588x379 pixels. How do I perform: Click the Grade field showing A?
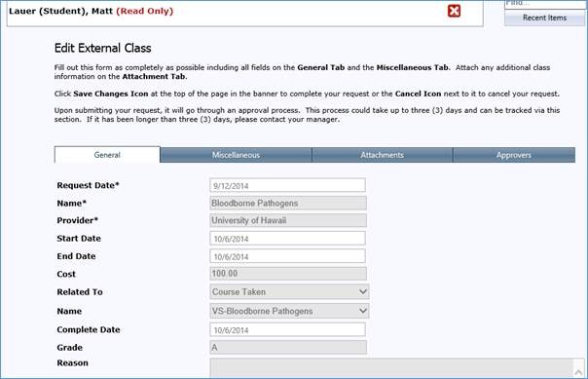288,347
